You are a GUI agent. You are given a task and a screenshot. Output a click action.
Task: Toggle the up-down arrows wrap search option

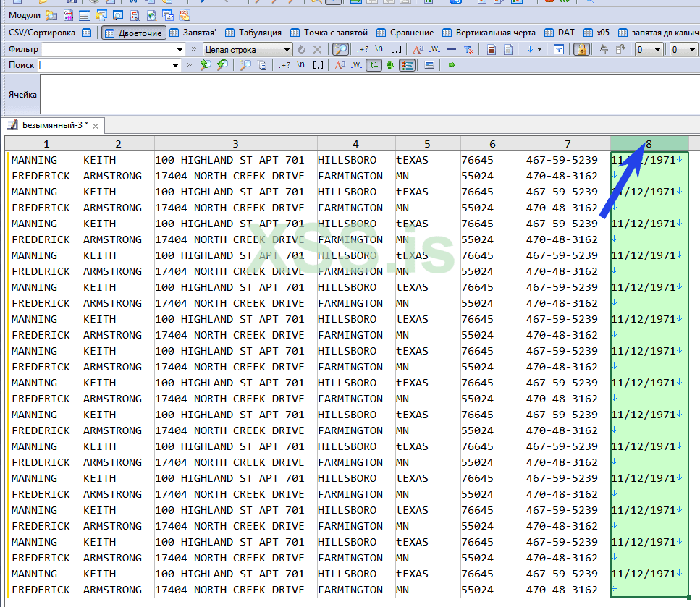pyautogui.click(x=374, y=65)
